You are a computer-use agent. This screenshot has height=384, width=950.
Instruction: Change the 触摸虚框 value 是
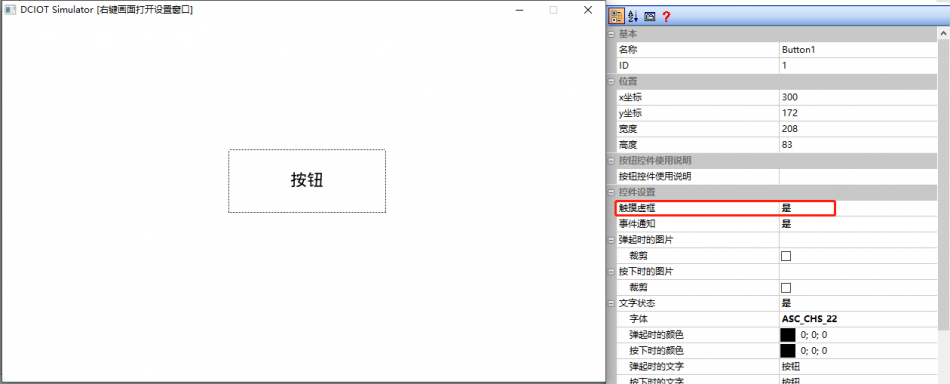(859, 208)
